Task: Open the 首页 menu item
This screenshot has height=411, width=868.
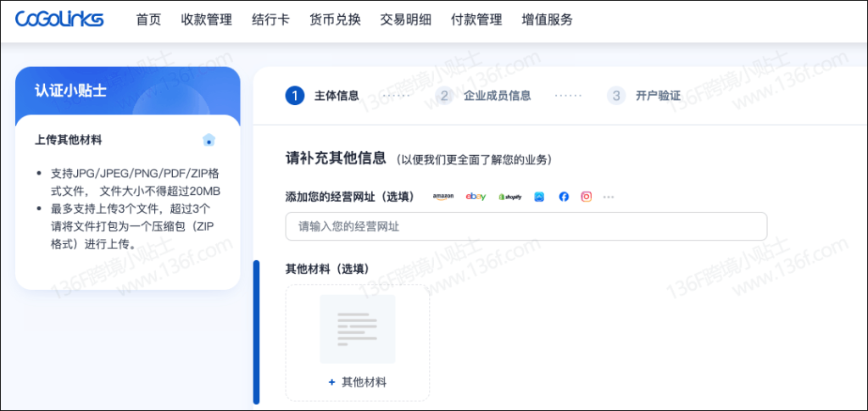Action: (148, 19)
